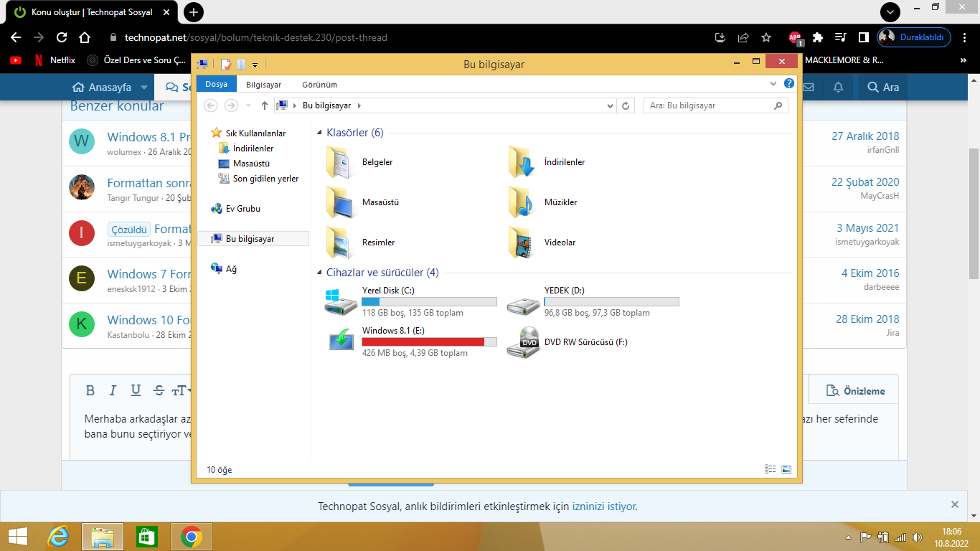Image resolution: width=980 pixels, height=551 pixels.
Task: Open the volume control in system tray
Action: pos(917,537)
